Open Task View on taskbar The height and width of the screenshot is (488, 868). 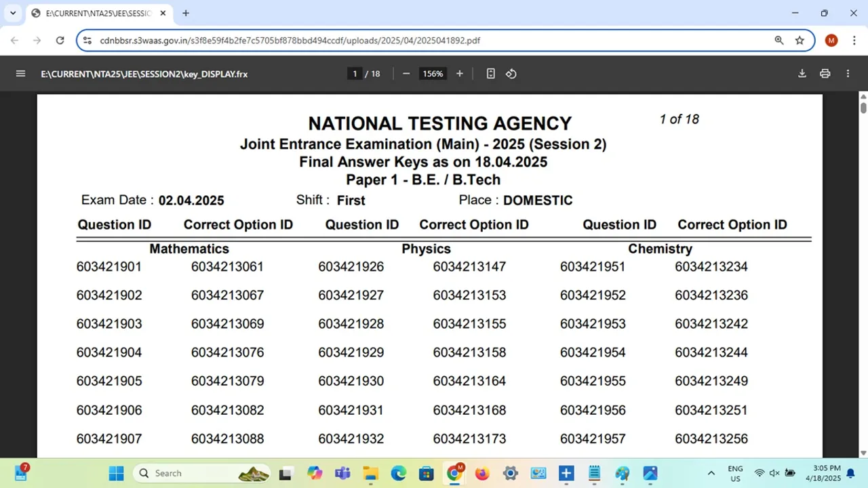point(285,473)
